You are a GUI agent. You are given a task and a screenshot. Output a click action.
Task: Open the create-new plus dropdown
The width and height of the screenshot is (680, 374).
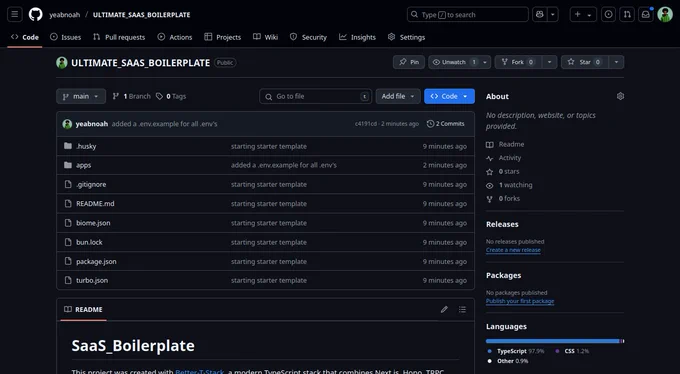583,14
